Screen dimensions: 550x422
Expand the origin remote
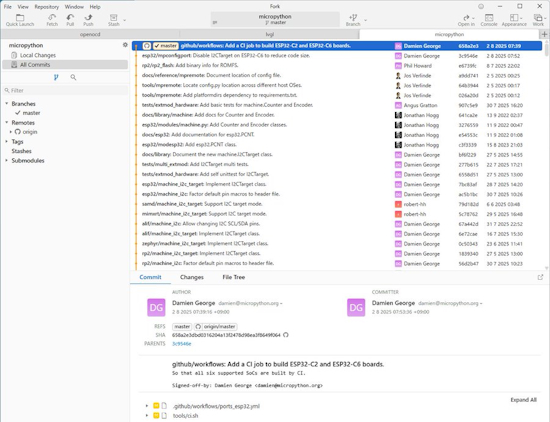point(11,132)
